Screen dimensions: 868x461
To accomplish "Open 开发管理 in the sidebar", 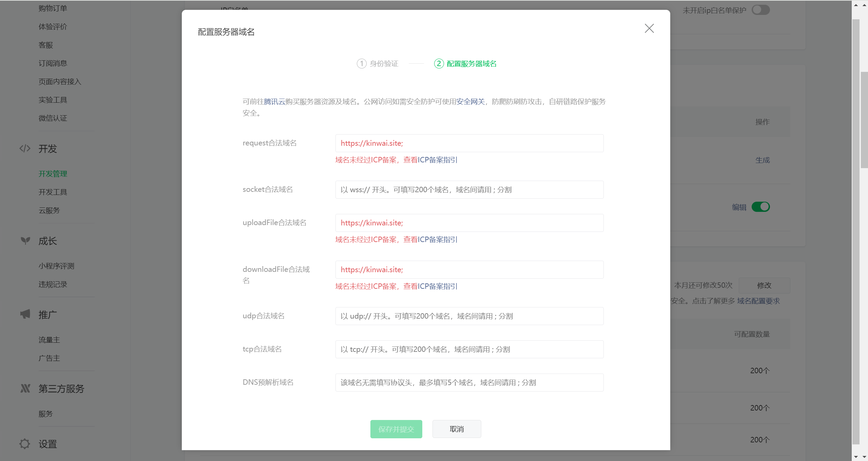I will coord(53,174).
